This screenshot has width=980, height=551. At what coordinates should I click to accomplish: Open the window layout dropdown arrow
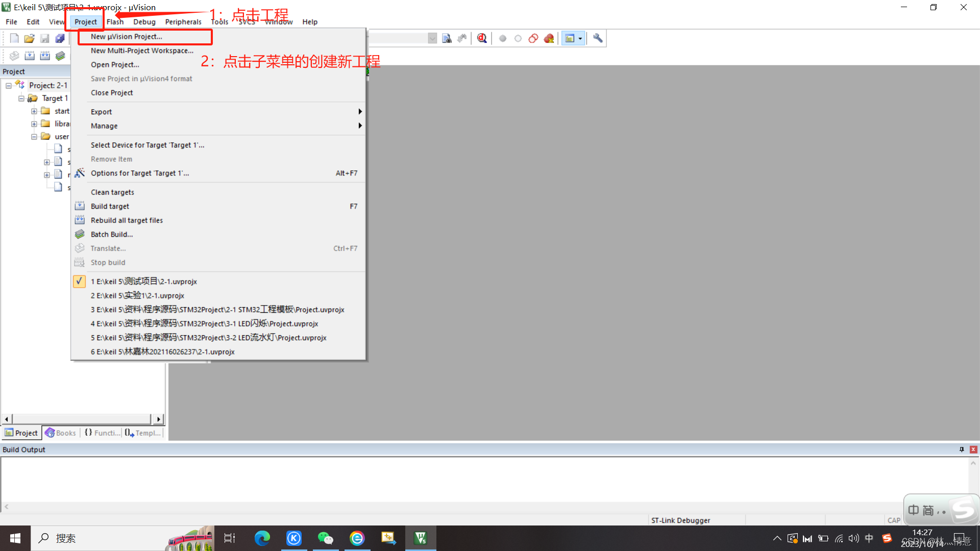[x=580, y=38]
